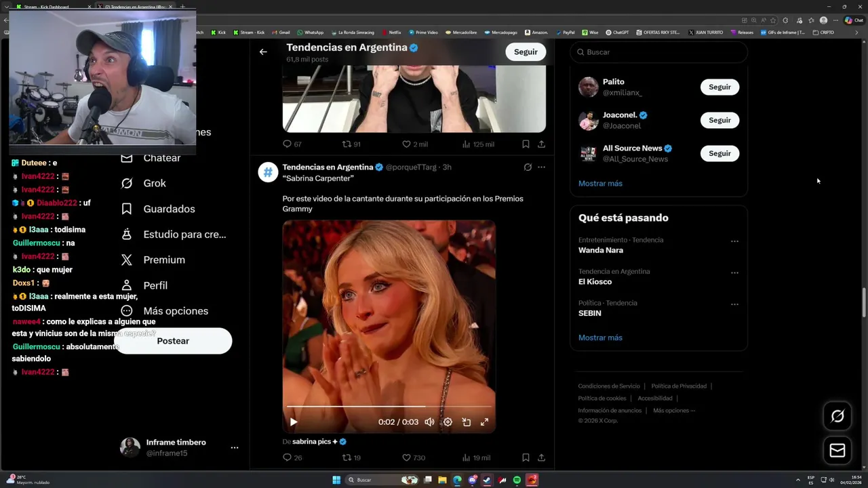Viewport: 868px width, 488px height.
Task: Share the Sabrina Carpenter post
Action: coord(541,457)
